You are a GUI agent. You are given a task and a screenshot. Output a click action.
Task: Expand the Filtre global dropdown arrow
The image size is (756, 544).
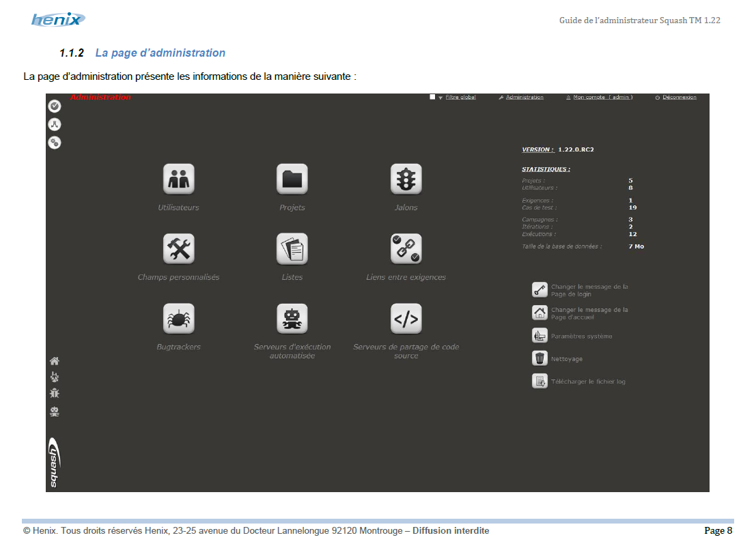(x=440, y=98)
